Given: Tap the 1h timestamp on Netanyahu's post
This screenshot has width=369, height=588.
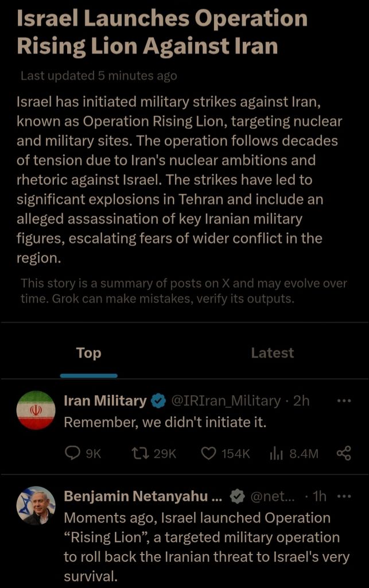Looking at the screenshot, I should [x=319, y=496].
